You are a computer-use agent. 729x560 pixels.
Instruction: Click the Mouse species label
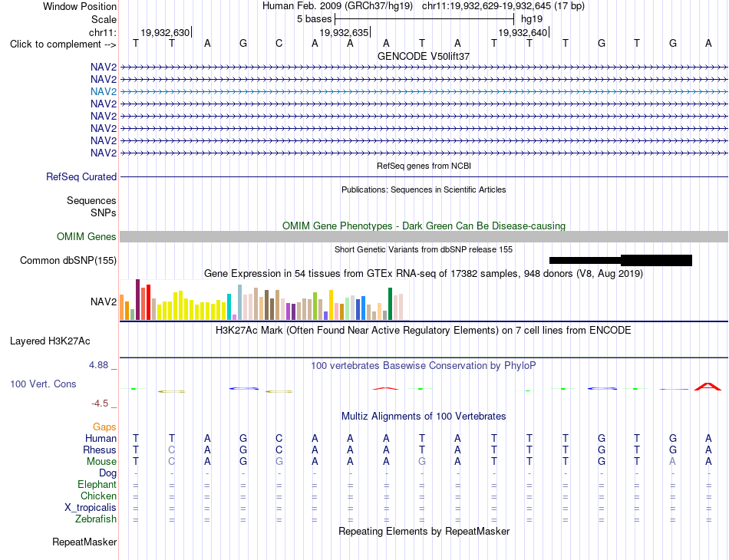[101, 462]
